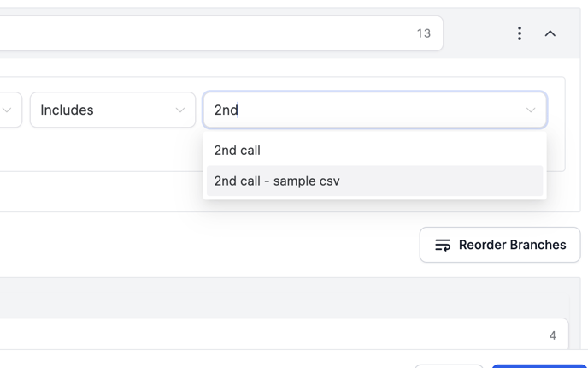
Task: Click the character counter reading 13
Action: (424, 33)
